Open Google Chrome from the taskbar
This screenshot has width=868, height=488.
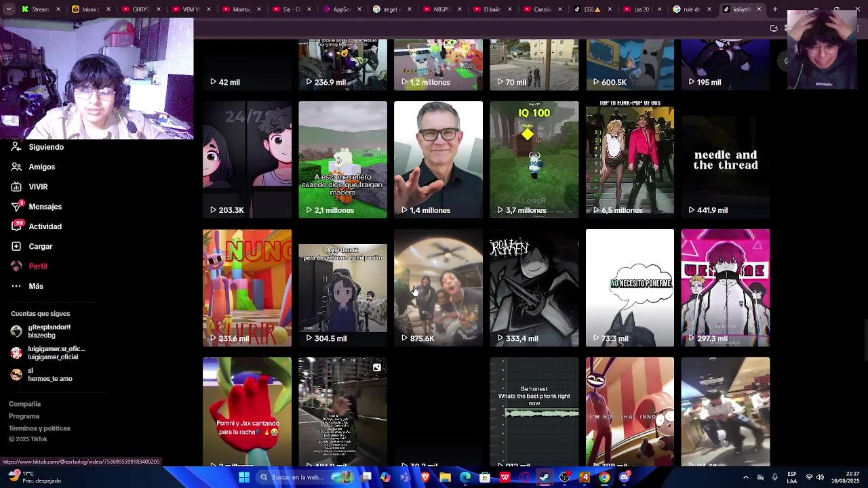click(604, 477)
